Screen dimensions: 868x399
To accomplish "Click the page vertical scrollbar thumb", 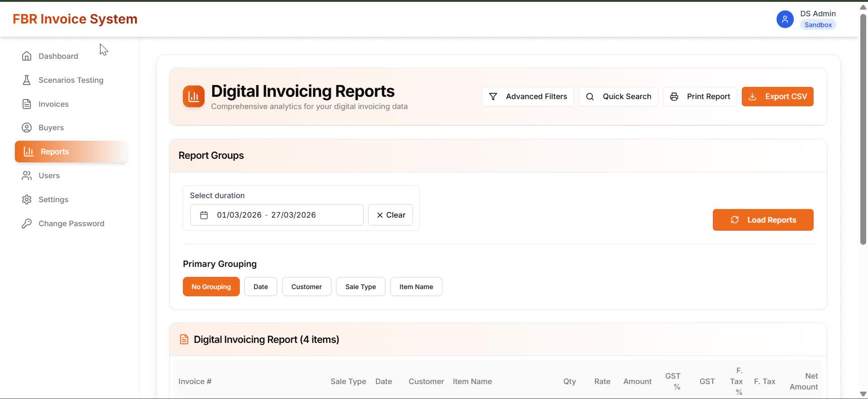I will tap(863, 129).
